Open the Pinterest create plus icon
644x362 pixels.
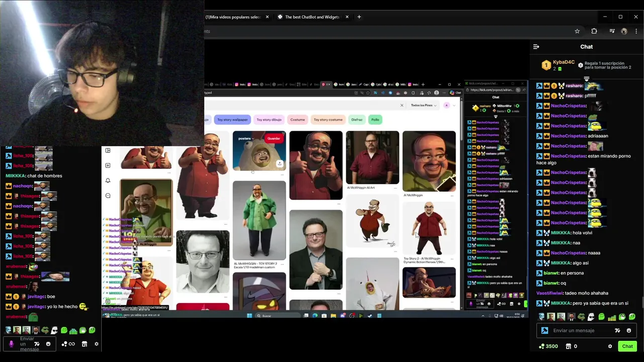tap(108, 165)
